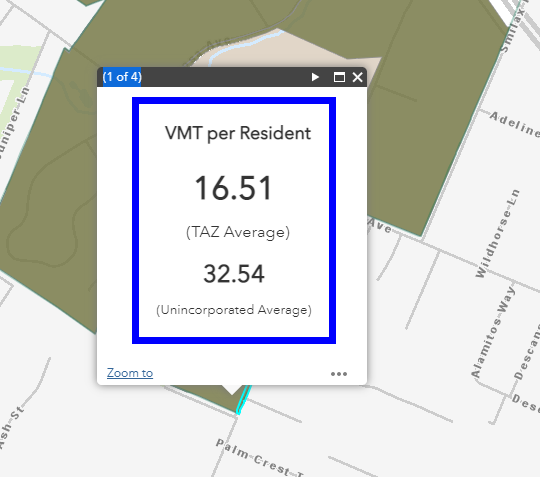Select the 32.54 value

[x=234, y=274]
